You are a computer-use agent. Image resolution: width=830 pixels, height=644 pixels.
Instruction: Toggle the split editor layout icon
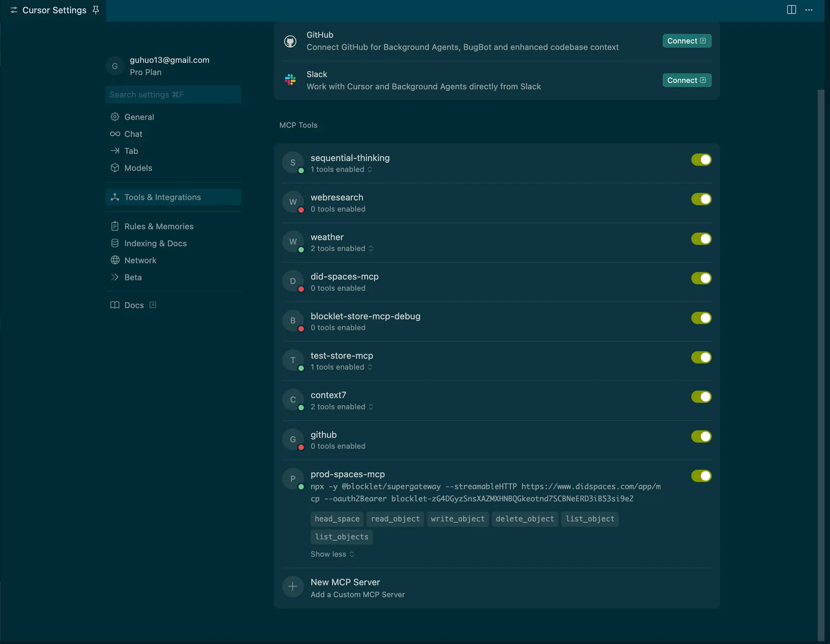(x=792, y=10)
